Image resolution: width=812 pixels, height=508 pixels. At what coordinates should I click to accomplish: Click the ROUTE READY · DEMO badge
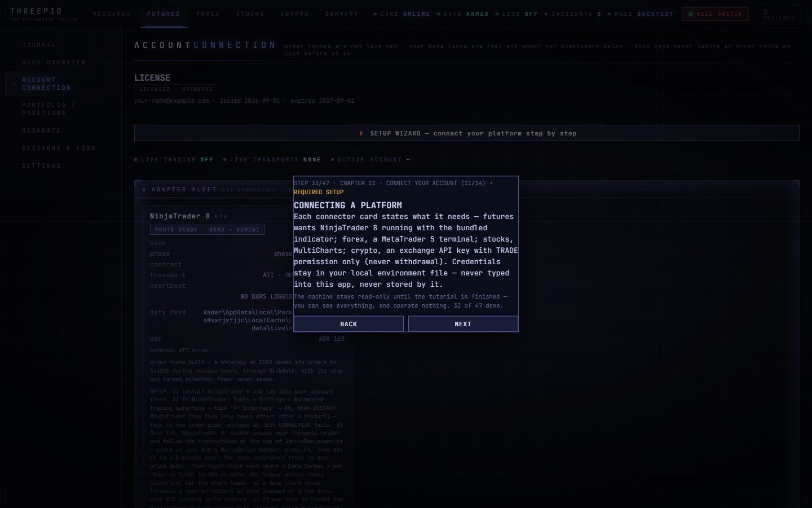pyautogui.click(x=208, y=230)
